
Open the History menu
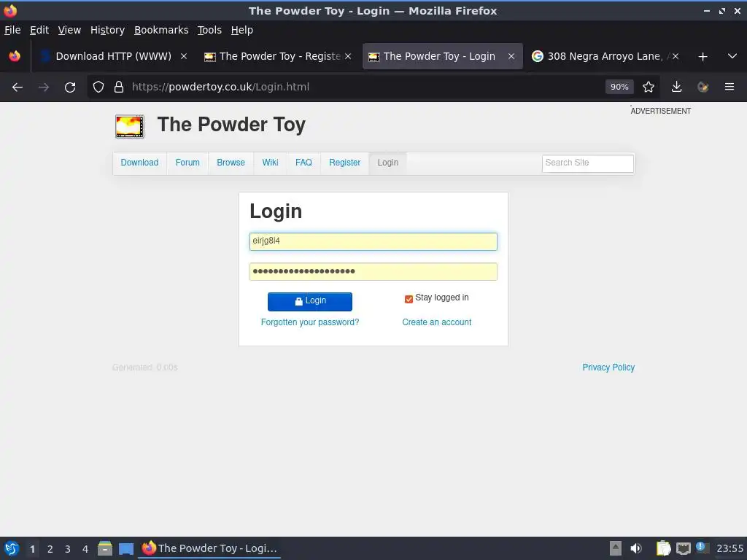107,30
